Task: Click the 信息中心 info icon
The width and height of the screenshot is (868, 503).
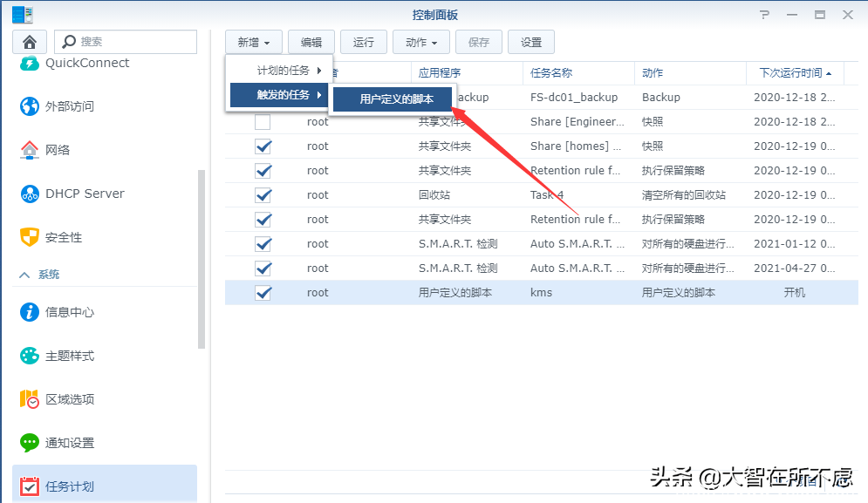Action: click(30, 312)
